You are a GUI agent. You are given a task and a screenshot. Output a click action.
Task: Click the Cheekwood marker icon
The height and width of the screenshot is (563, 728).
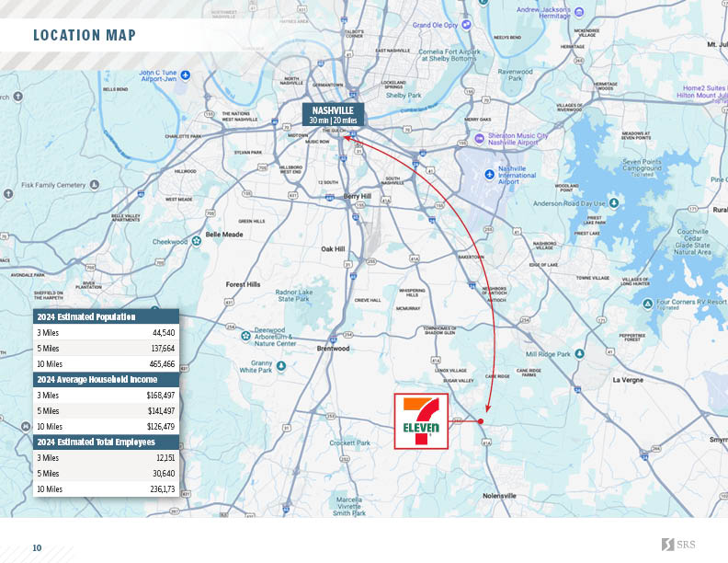[197, 241]
